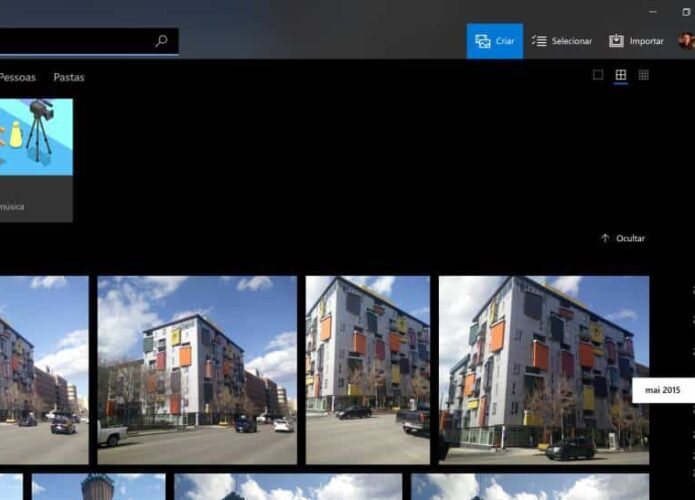Click the Importar button

tap(636, 41)
